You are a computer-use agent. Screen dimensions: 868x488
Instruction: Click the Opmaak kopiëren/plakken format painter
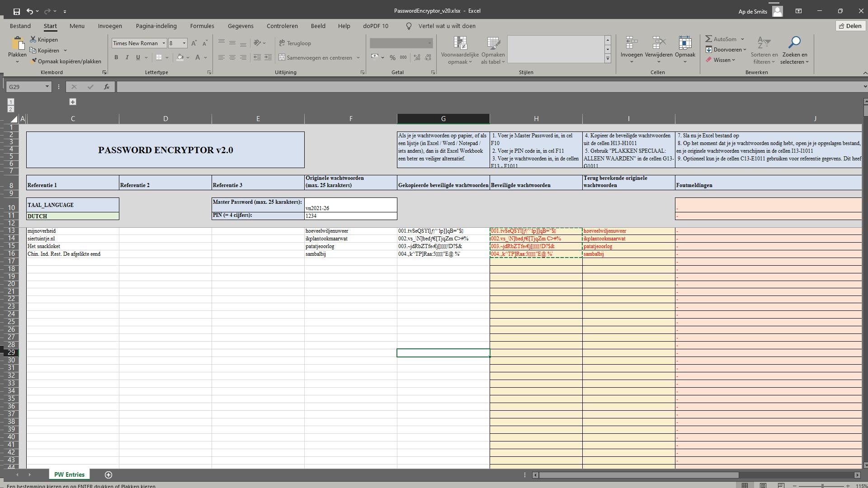pyautogui.click(x=66, y=61)
